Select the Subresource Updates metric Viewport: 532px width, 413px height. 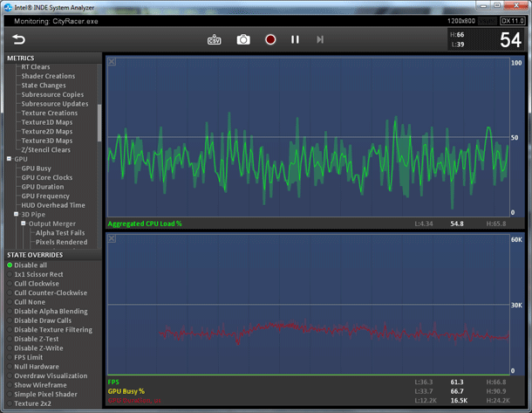55,104
